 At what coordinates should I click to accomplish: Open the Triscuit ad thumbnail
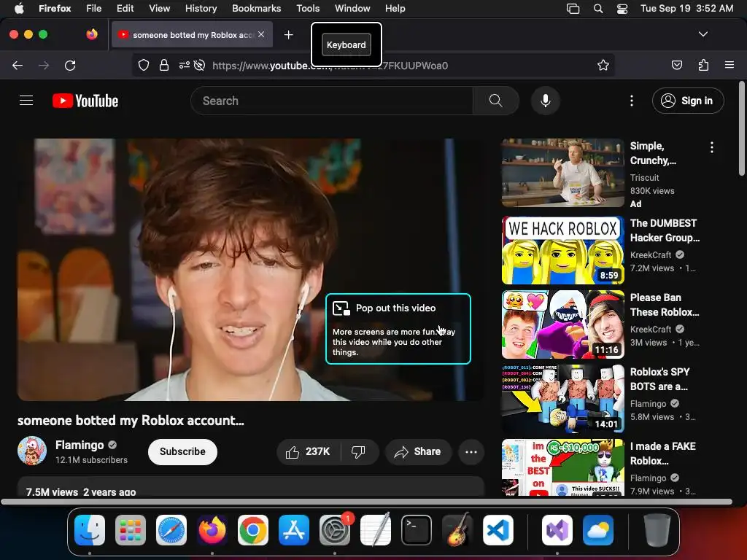pos(562,173)
